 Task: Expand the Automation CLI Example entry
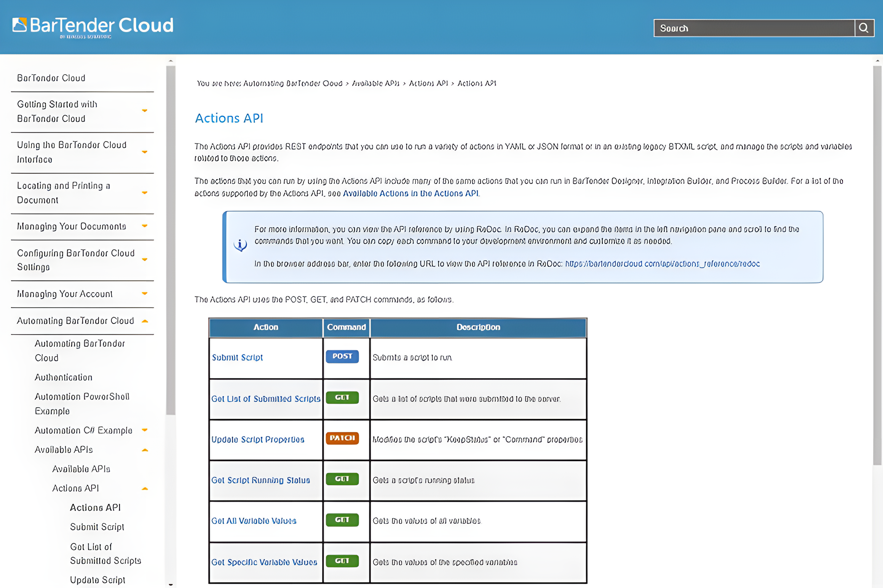pyautogui.click(x=145, y=430)
